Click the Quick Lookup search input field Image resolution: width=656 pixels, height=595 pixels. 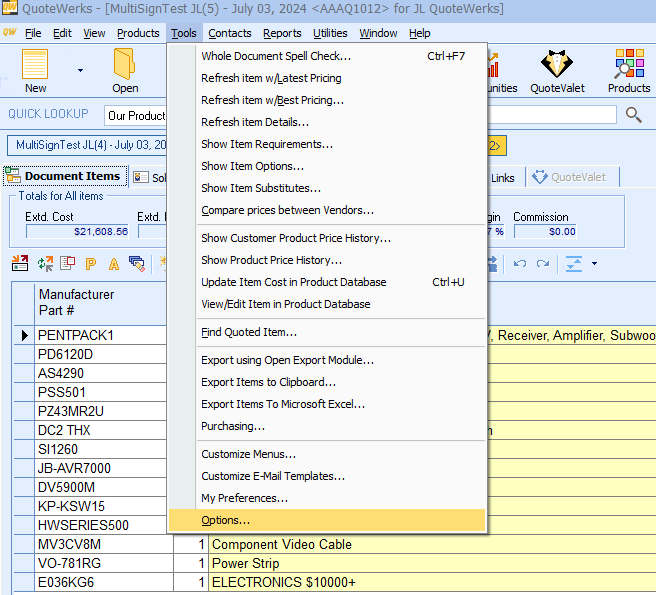(552, 114)
